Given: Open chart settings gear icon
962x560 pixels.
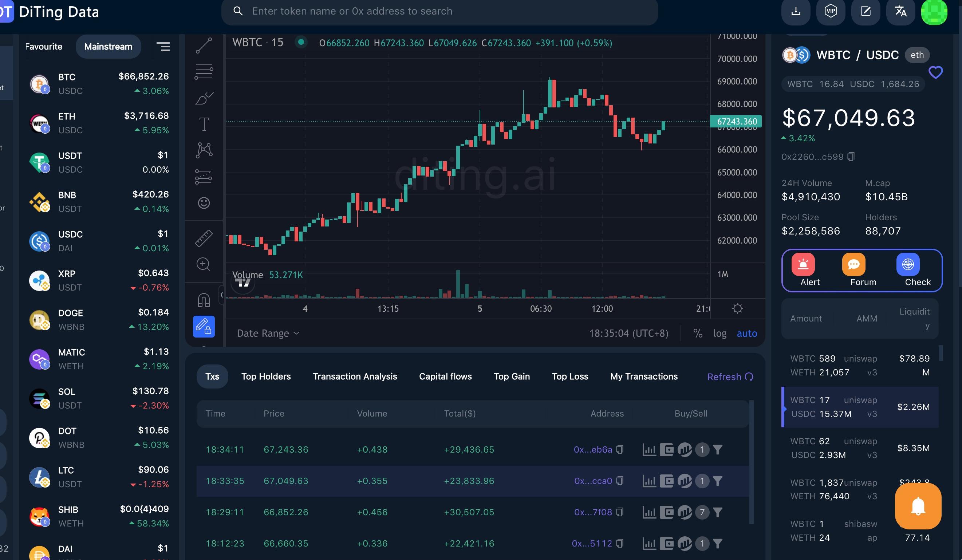Looking at the screenshot, I should (738, 308).
